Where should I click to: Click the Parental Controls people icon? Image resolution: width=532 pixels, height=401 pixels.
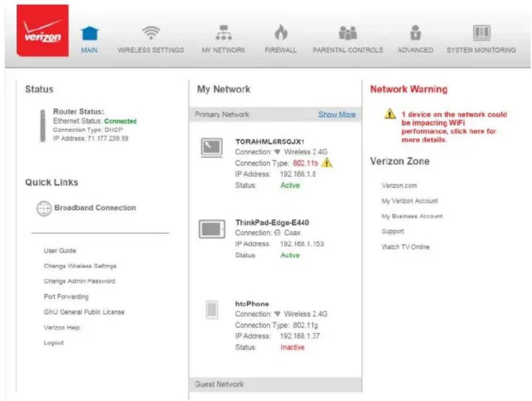click(348, 32)
